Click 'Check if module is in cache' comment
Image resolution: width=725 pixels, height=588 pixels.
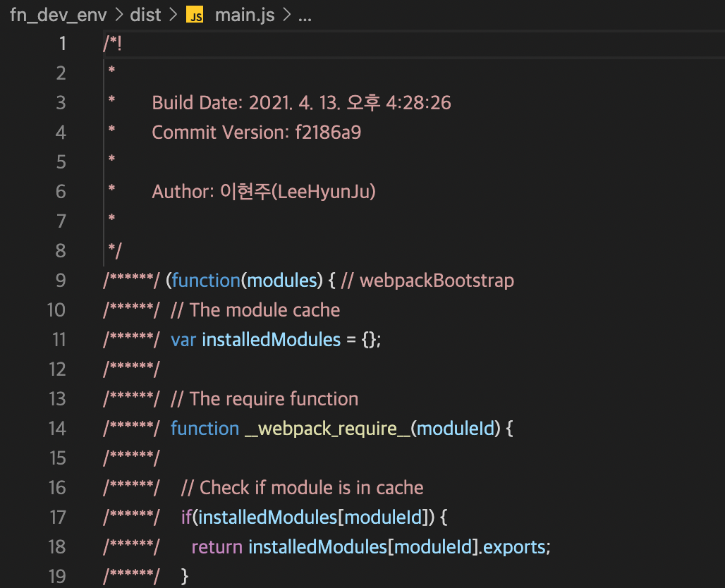303,488
